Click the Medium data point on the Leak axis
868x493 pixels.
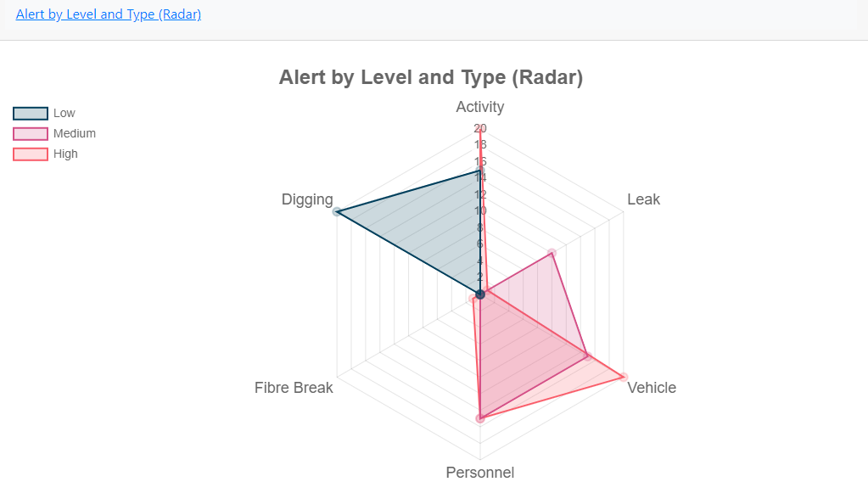click(x=552, y=253)
